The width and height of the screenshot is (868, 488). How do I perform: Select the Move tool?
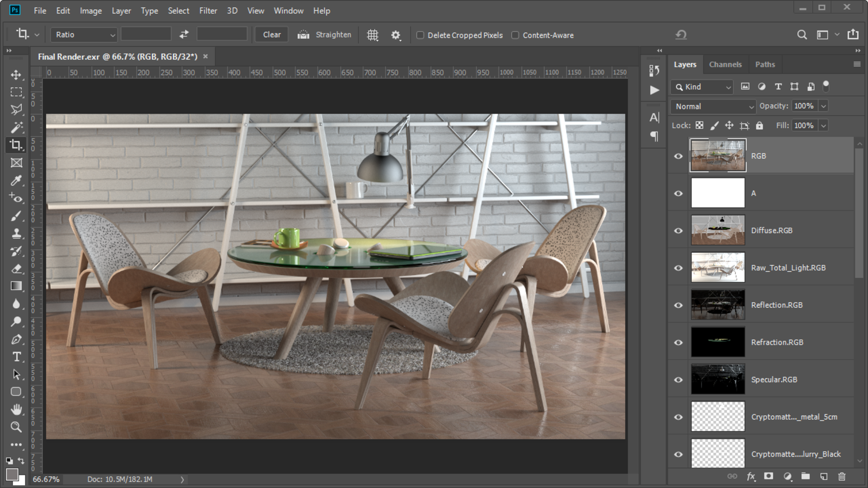click(16, 75)
